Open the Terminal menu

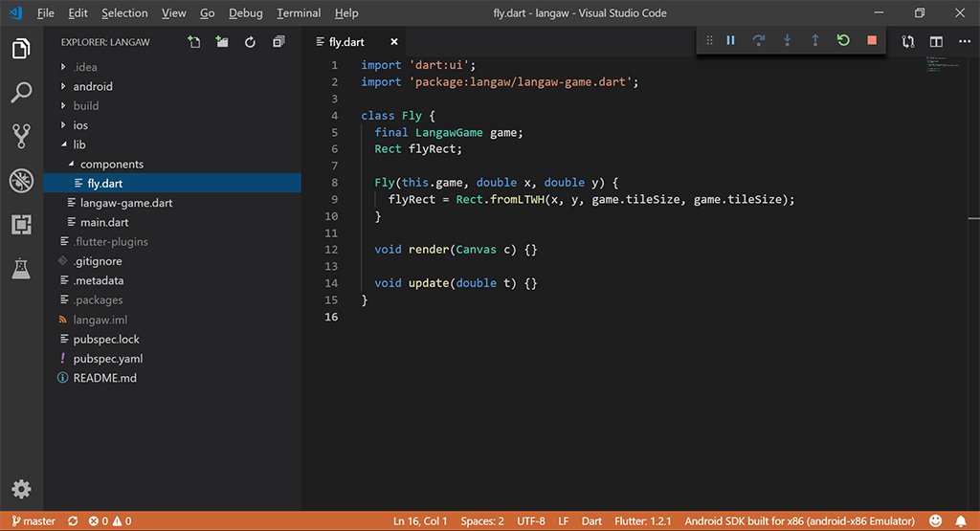[299, 13]
